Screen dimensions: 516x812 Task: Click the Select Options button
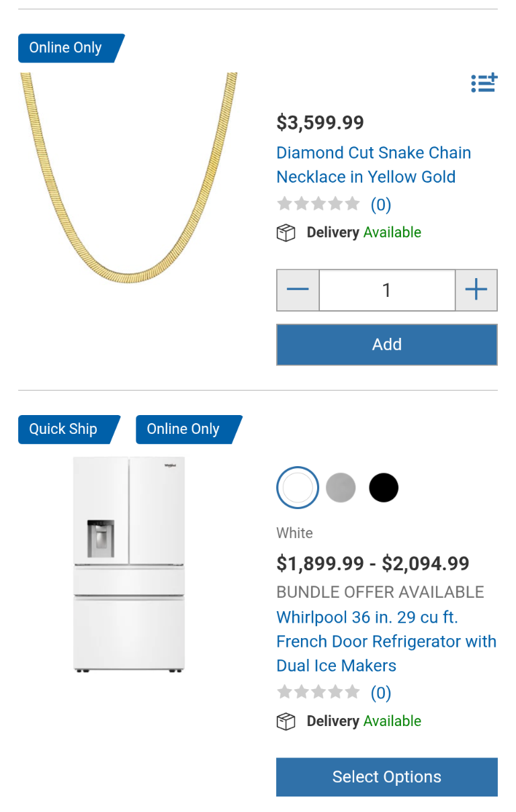tap(387, 777)
